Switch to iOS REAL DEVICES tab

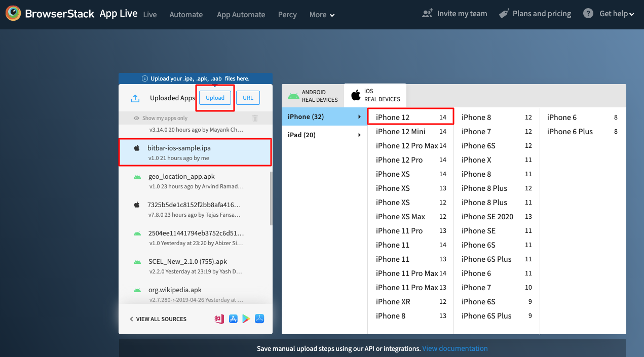pyautogui.click(x=375, y=95)
